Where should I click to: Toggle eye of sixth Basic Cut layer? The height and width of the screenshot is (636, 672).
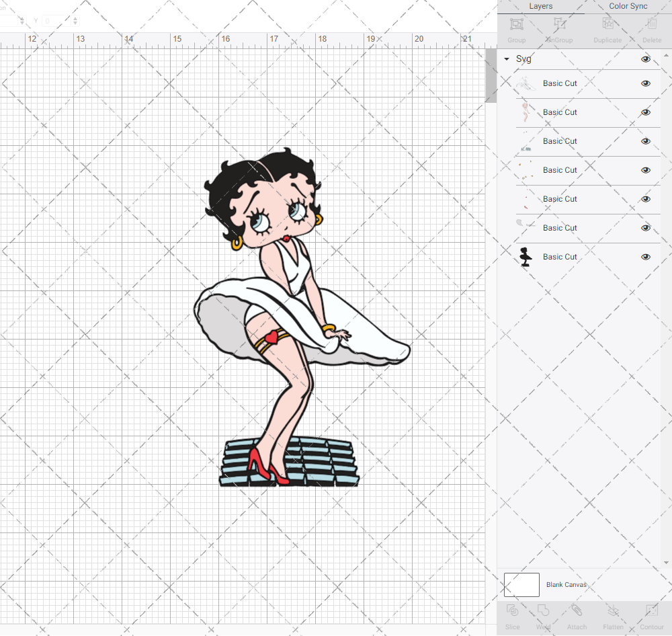pos(645,228)
